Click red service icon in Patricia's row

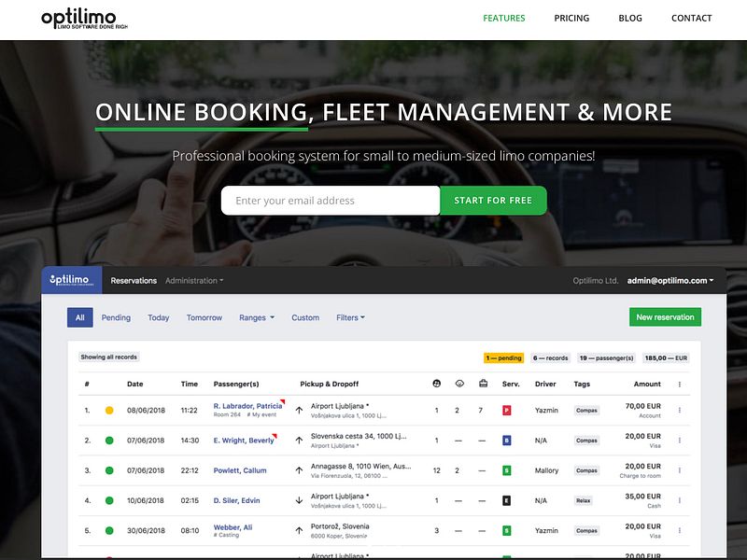[x=506, y=410]
